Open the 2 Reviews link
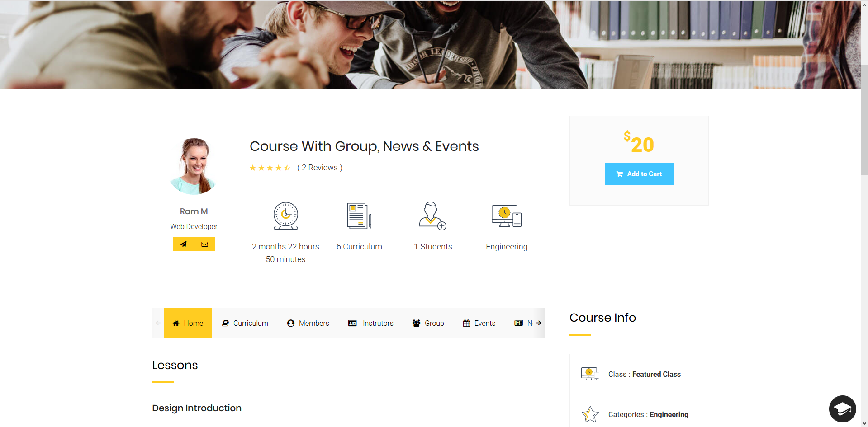This screenshot has width=868, height=427. [x=320, y=168]
